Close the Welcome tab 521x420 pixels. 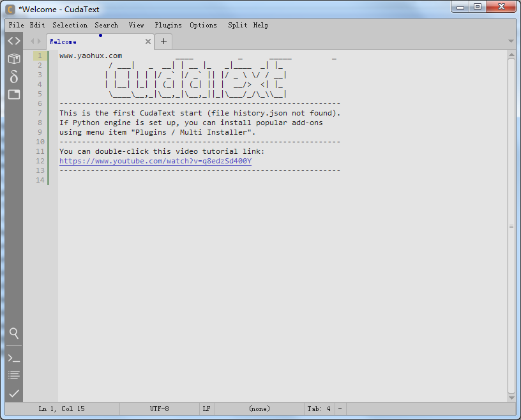pyautogui.click(x=148, y=41)
